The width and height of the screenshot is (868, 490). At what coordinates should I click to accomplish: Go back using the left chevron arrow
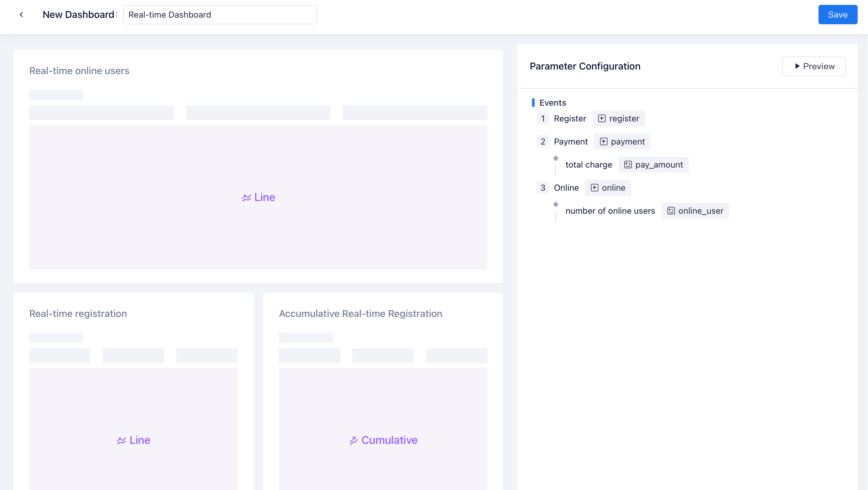21,15
